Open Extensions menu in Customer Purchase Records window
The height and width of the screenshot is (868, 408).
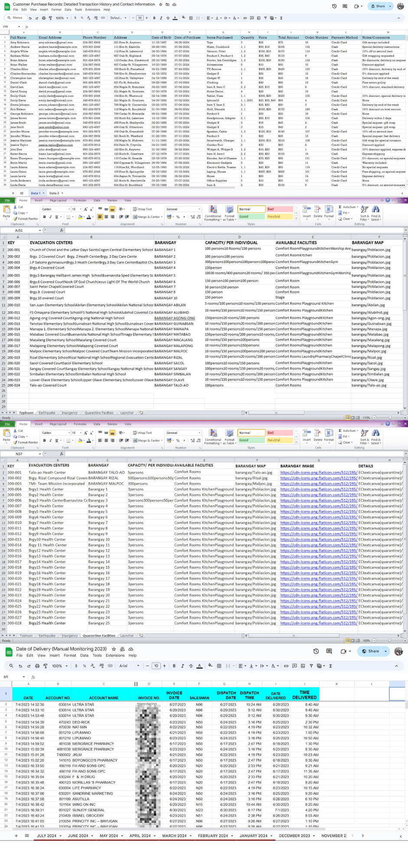pyautogui.click(x=92, y=10)
